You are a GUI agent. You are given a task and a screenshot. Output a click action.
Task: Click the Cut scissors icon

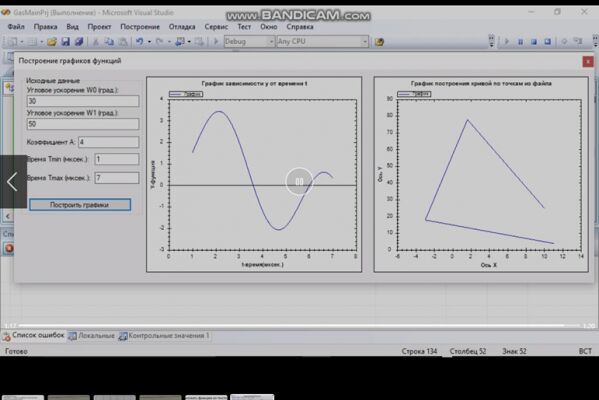[96, 42]
